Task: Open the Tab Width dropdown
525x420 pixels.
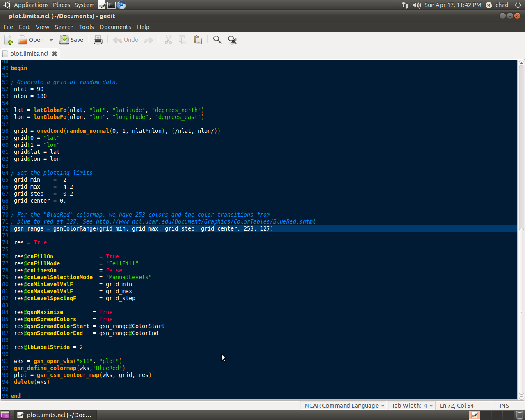Action: point(412,406)
